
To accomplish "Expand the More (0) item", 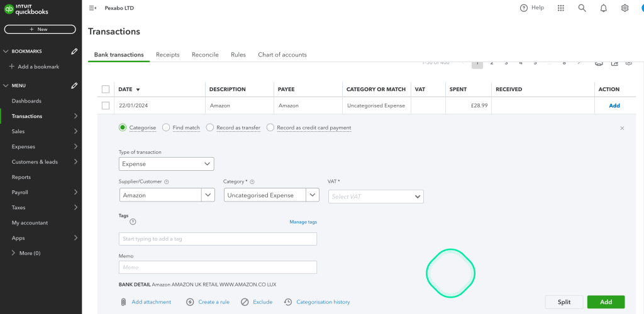I will (x=26, y=253).
